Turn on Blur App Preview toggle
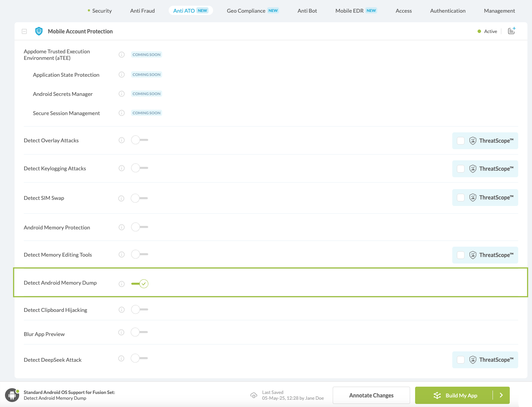Screen dimensions: 532x407 pos(139,332)
